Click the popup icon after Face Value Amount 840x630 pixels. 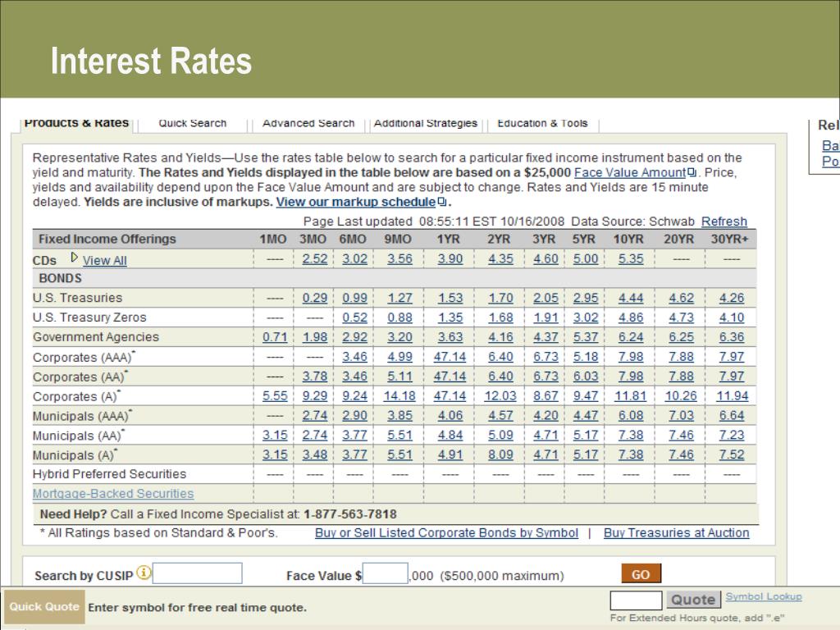pyautogui.click(x=692, y=172)
